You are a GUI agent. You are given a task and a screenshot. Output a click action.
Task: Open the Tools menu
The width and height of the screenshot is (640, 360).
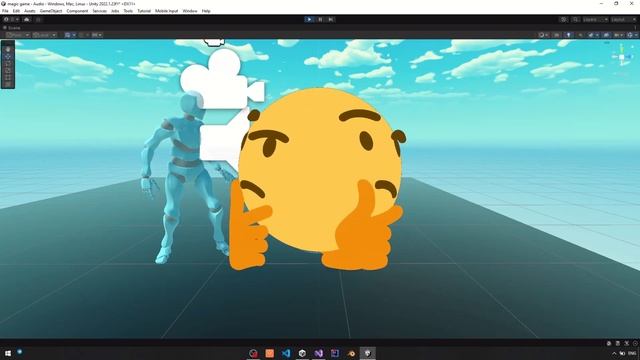coord(128,11)
